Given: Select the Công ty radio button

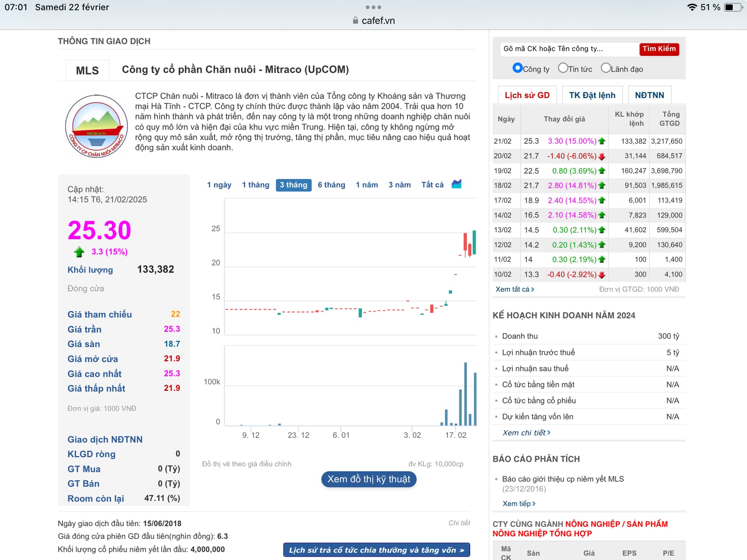Looking at the screenshot, I should point(517,68).
